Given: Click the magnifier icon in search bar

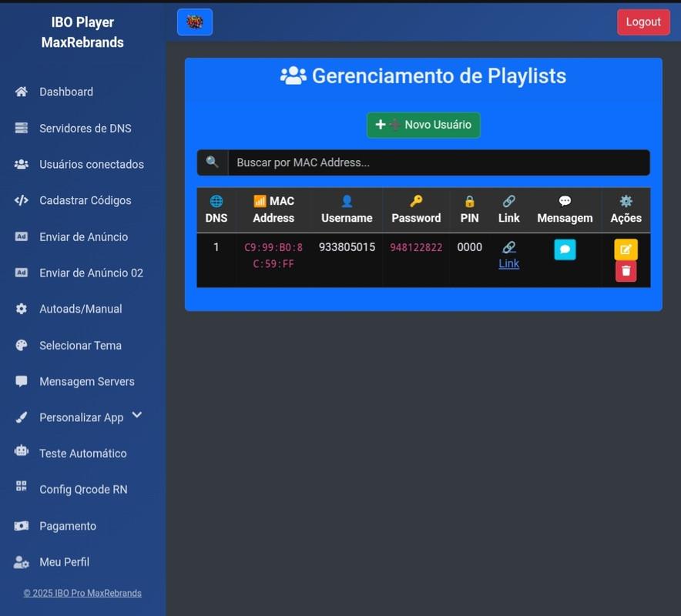Looking at the screenshot, I should click(212, 162).
